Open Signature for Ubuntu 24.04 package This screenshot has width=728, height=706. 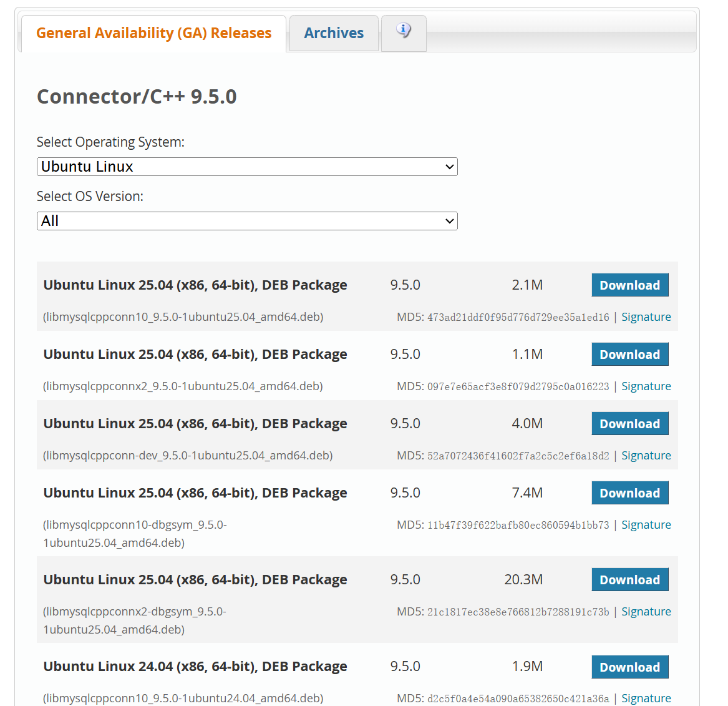coord(646,698)
